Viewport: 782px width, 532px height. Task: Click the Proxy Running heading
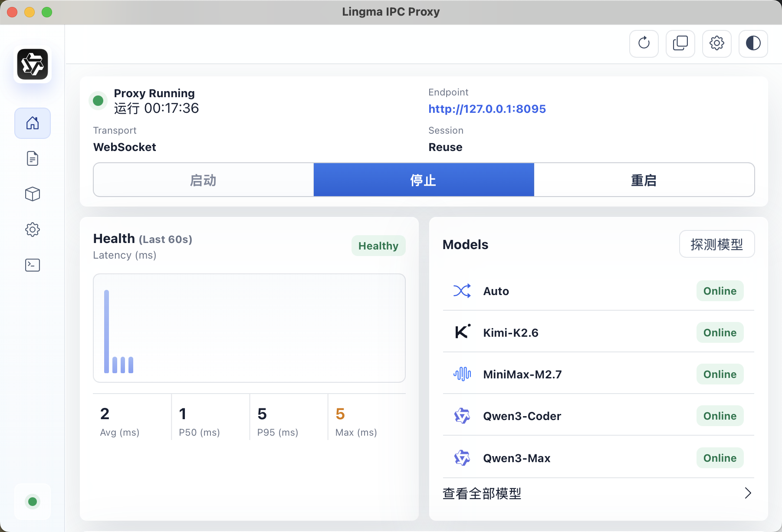(154, 93)
